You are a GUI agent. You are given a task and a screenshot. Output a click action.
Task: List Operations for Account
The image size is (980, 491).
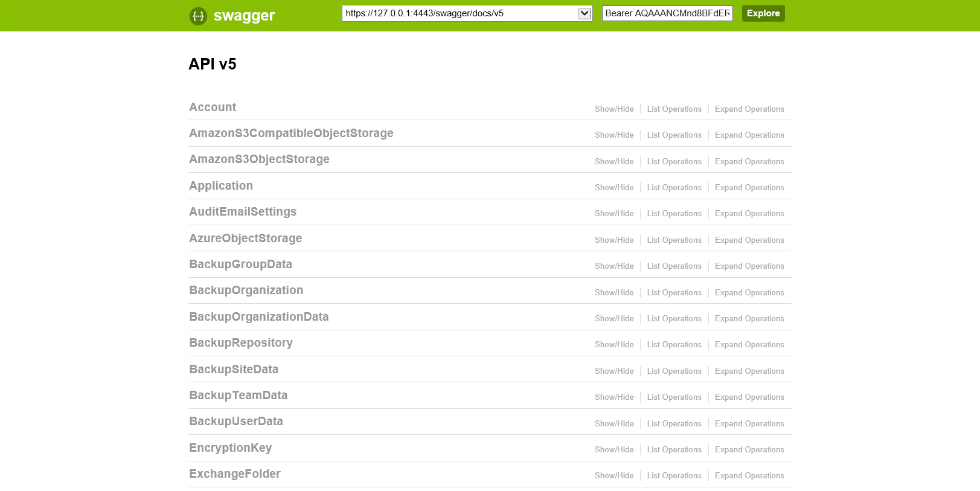click(x=674, y=109)
